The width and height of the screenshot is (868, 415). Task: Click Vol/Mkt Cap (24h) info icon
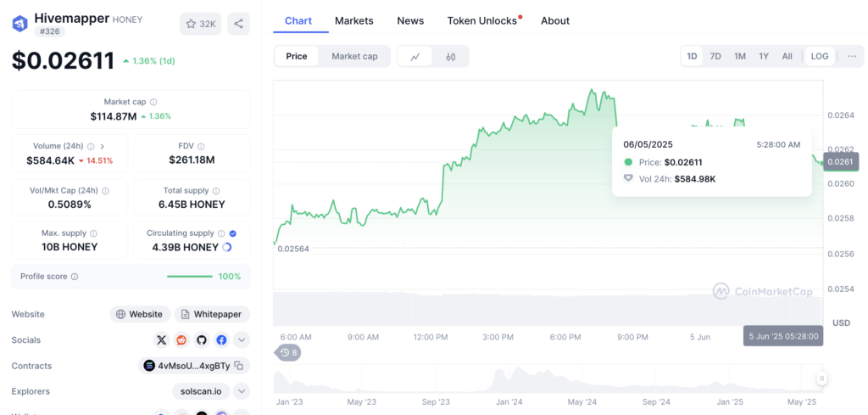click(106, 191)
